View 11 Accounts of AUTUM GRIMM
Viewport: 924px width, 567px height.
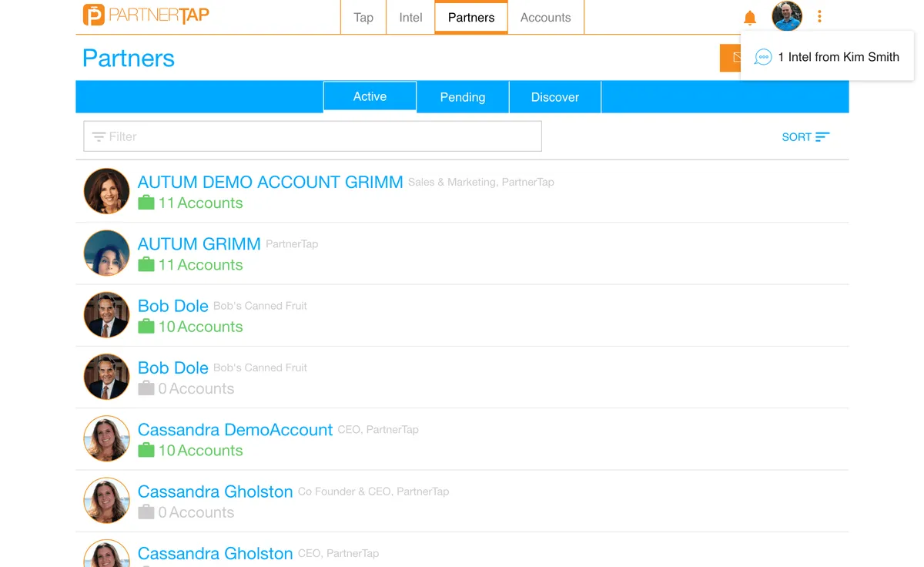(x=200, y=265)
